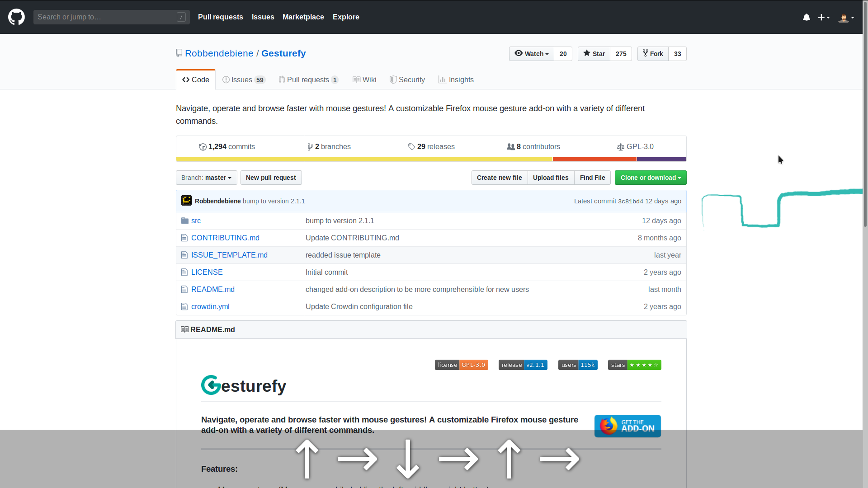Screen dimensions: 868x488
Task: Open the user avatar menu
Action: coord(846,17)
